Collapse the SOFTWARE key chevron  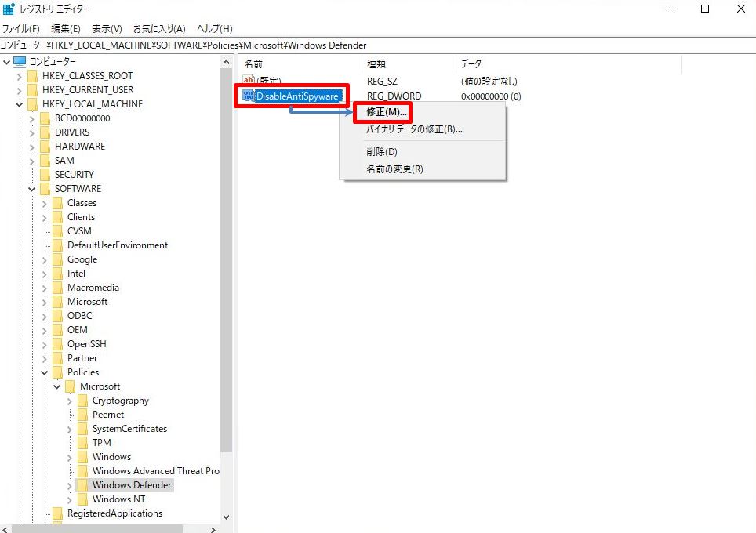point(32,189)
